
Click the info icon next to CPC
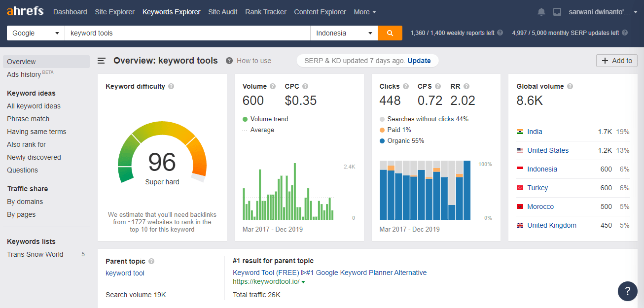pyautogui.click(x=305, y=86)
